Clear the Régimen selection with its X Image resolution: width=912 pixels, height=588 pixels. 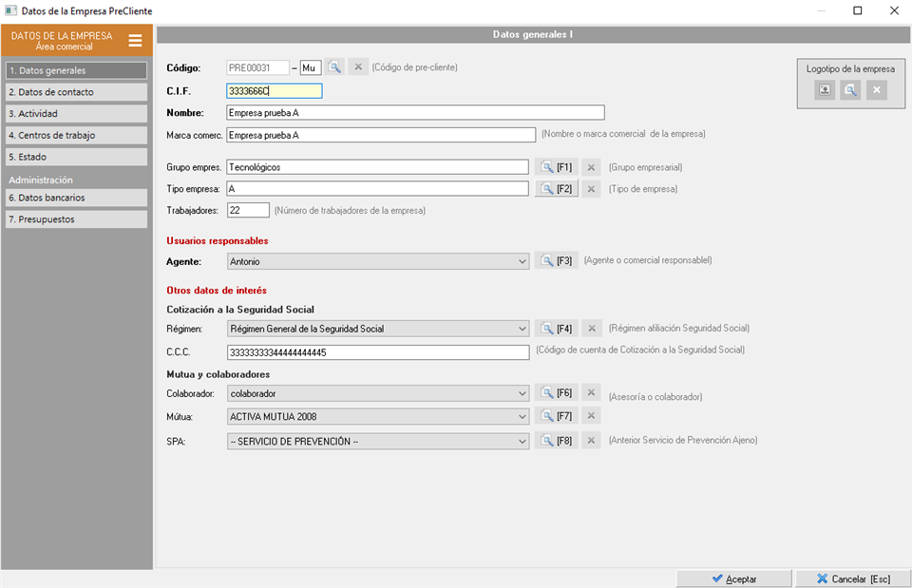tap(591, 329)
